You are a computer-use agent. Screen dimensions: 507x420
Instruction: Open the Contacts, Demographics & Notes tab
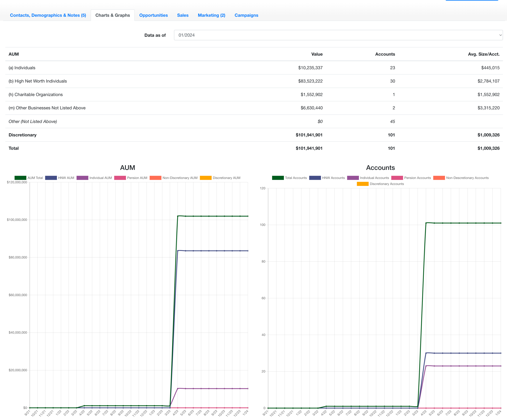tap(48, 15)
